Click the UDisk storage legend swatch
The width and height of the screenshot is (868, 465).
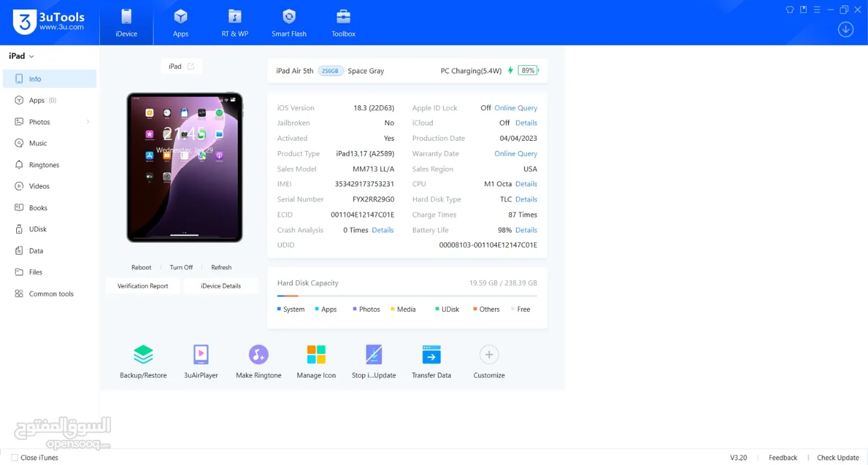[437, 309]
